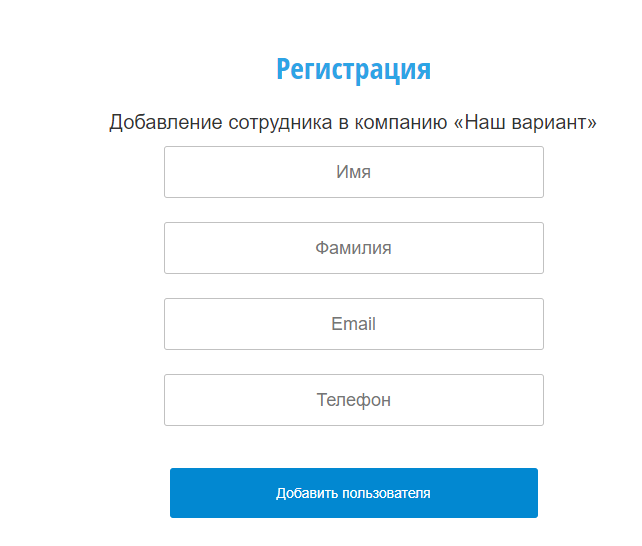Select the field with placeholder Имя
The width and height of the screenshot is (642, 546).
point(353,172)
